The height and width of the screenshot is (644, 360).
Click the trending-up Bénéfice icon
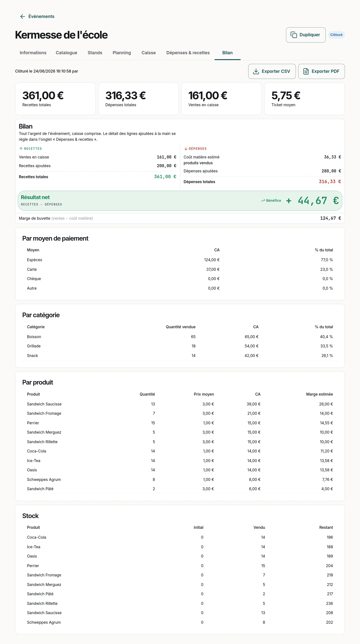click(263, 200)
